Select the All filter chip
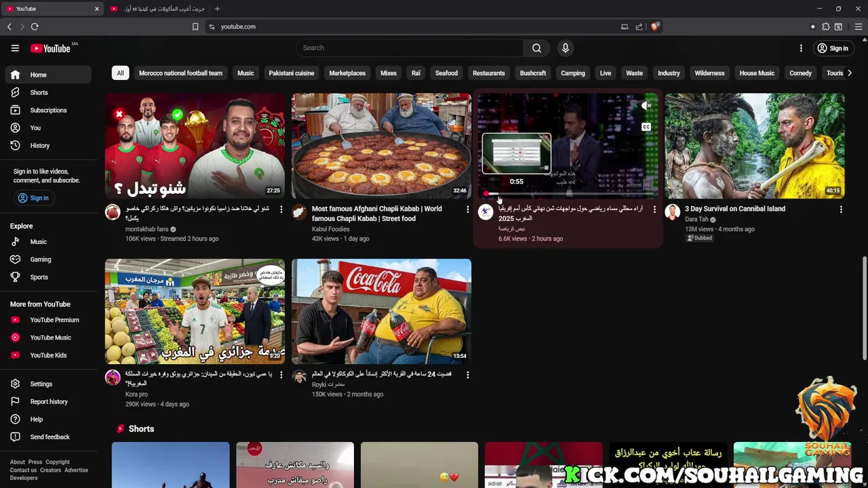Image resolution: width=868 pixels, height=488 pixels. [x=120, y=73]
